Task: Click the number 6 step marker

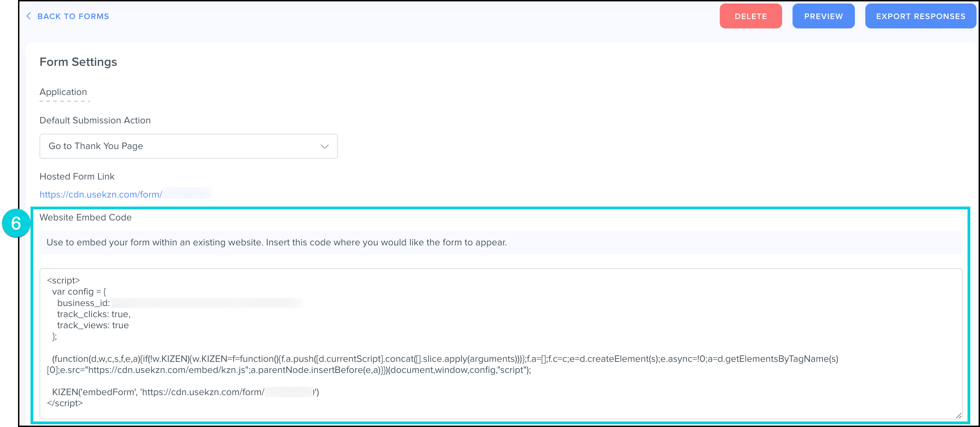Action: point(16,223)
